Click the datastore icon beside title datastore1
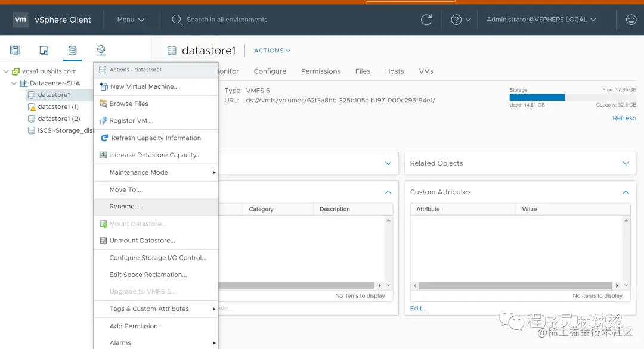644x349 pixels. coord(172,51)
